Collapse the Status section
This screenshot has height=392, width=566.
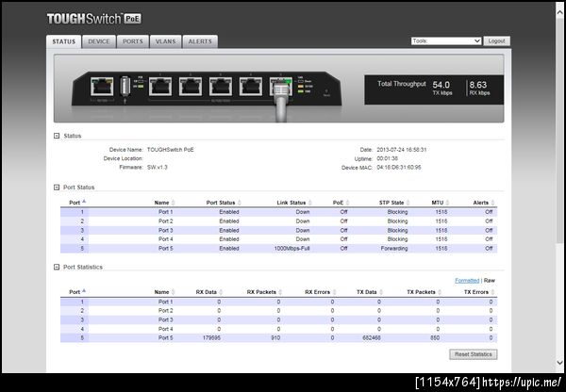tap(57, 136)
